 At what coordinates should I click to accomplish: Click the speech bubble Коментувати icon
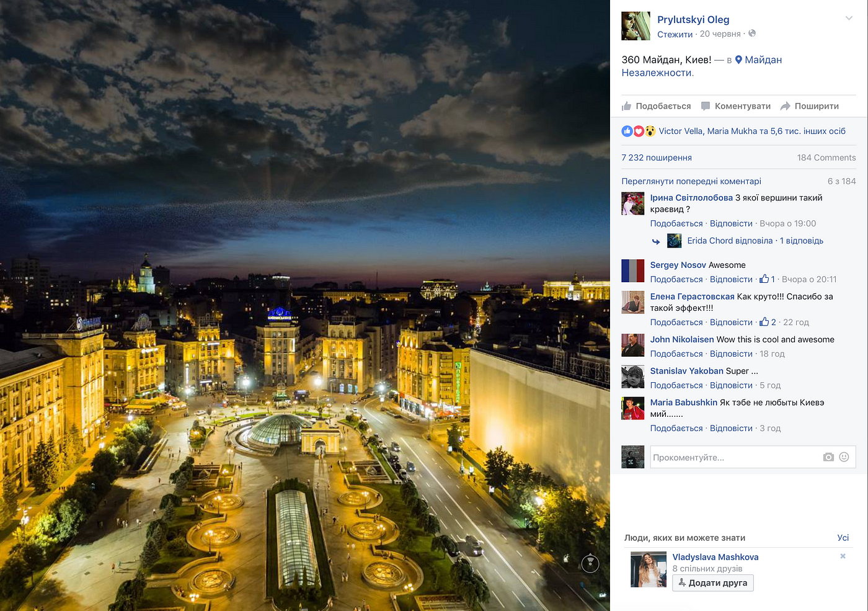[706, 106]
